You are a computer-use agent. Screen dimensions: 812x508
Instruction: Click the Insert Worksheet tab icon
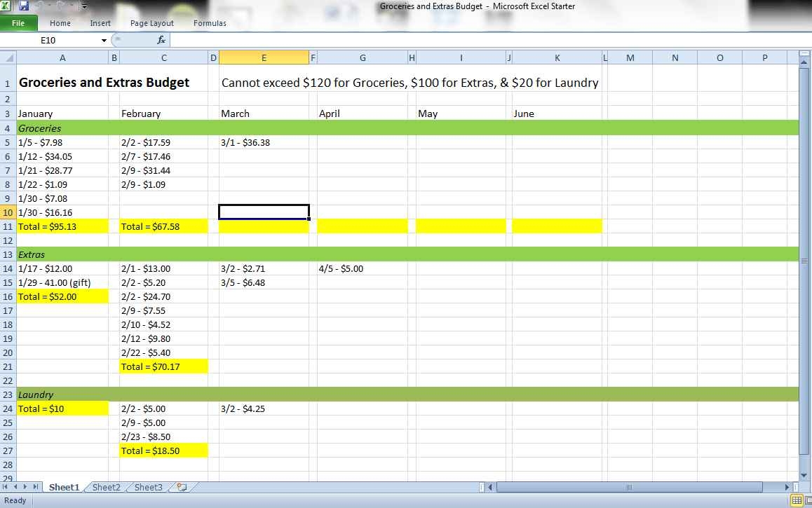pyautogui.click(x=181, y=486)
